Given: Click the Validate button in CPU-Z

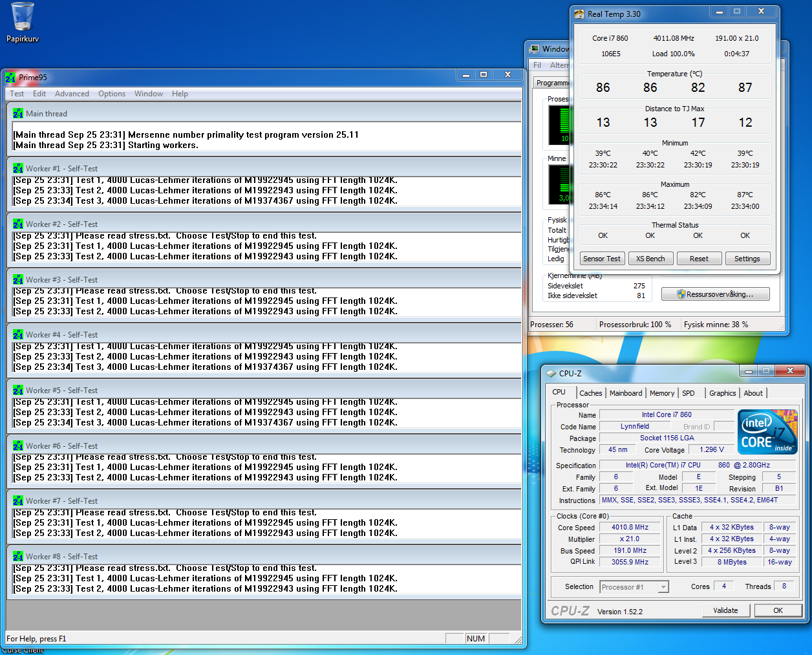Looking at the screenshot, I should [x=725, y=610].
